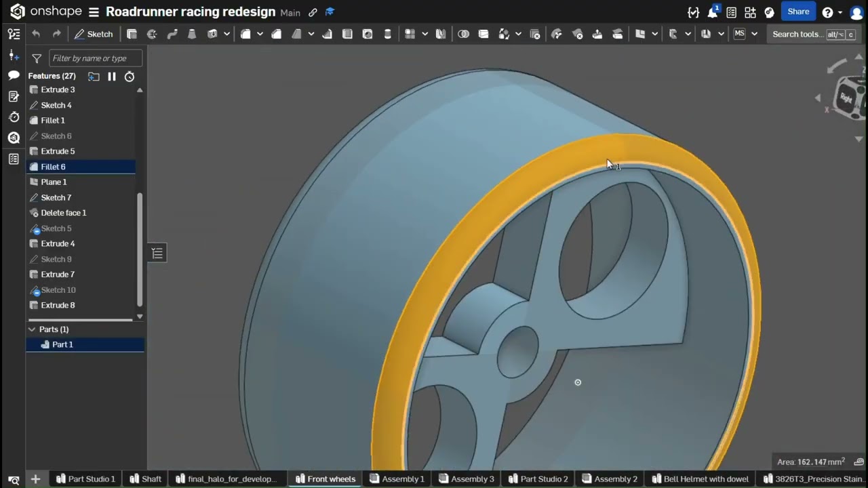The width and height of the screenshot is (868, 488).
Task: Select the Transform tool icon
Action: [x=503, y=34]
